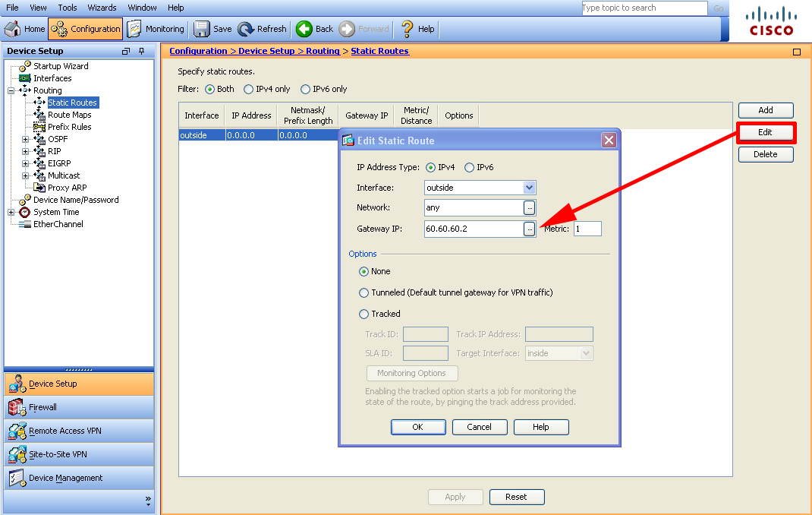Click the Remote Access VPN icon
This screenshot has width=812, height=515.
tap(17, 431)
